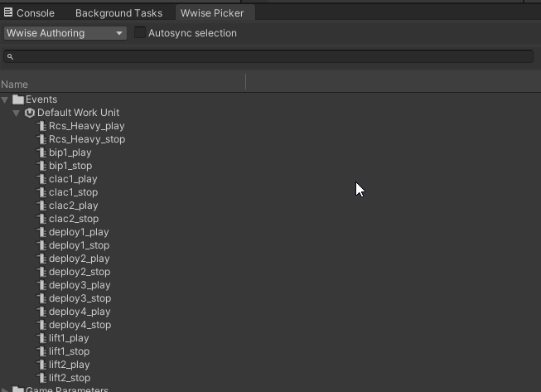The height and width of the screenshot is (392, 541).
Task: Collapse the Events folder arrow
Action: tap(5, 100)
